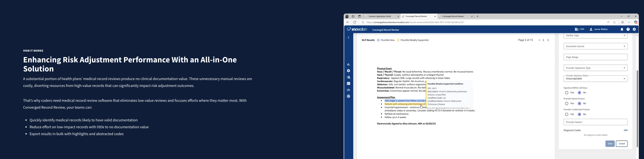This screenshot has height=159, width=644.
Task: Go back with the browser back arrow
Action: pyautogui.click(x=348, y=22)
